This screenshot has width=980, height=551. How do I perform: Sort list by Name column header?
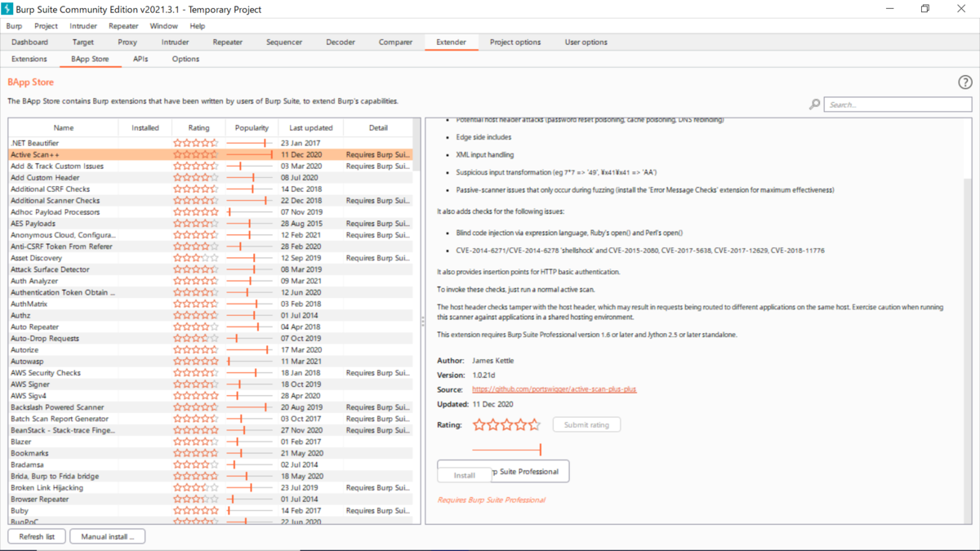pyautogui.click(x=64, y=128)
